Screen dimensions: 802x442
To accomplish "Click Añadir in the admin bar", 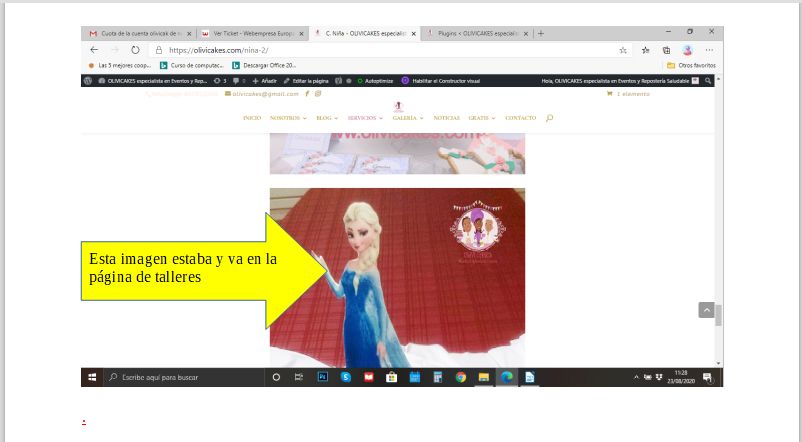I will [x=264, y=81].
